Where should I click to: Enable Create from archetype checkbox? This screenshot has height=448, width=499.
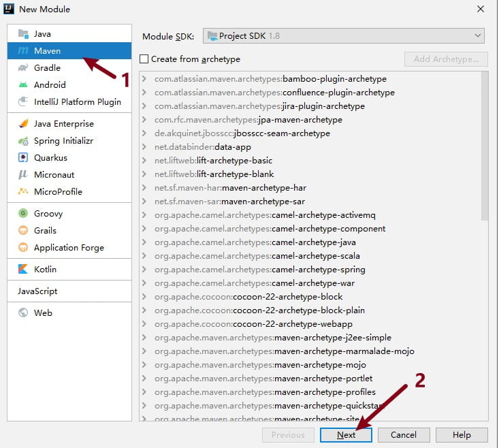tap(144, 59)
